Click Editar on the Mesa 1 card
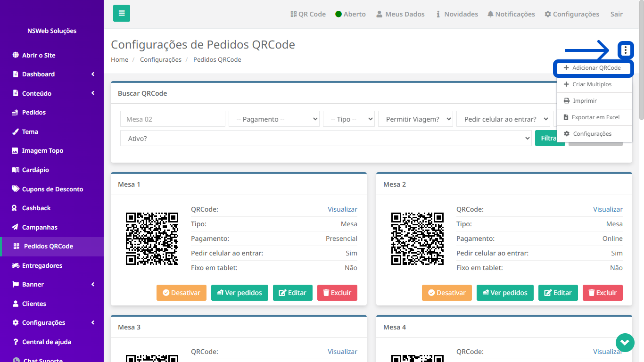Image resolution: width=644 pixels, height=362 pixels. tap(293, 293)
